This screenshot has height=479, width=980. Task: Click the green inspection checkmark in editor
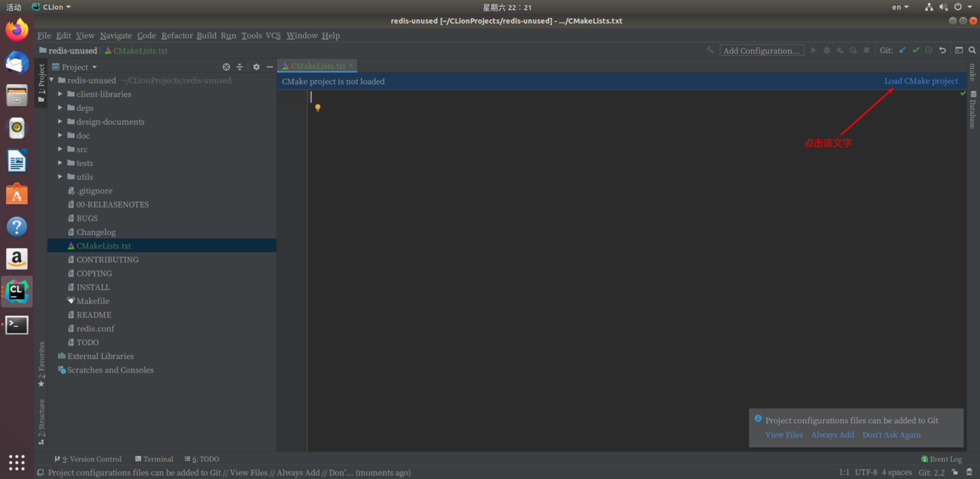963,93
